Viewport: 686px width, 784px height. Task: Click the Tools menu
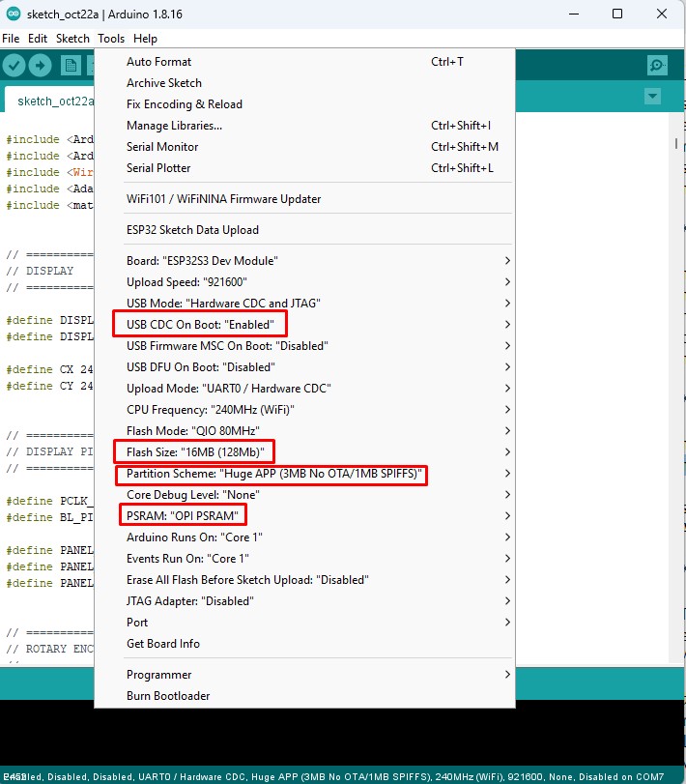coord(111,39)
